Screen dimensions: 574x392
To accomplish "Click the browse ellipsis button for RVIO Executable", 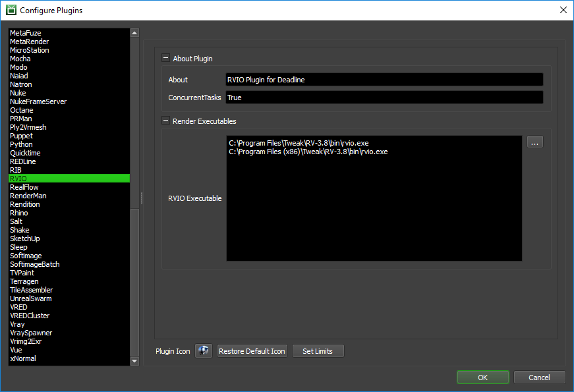I will [534, 142].
